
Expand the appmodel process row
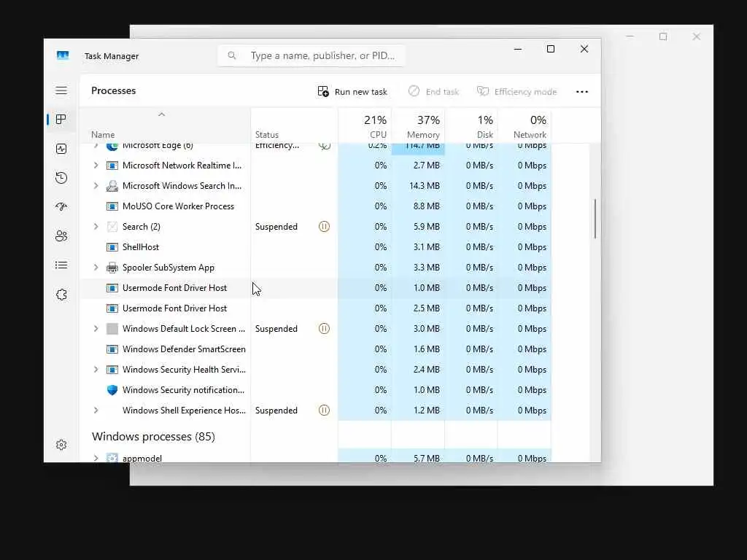[96, 458]
